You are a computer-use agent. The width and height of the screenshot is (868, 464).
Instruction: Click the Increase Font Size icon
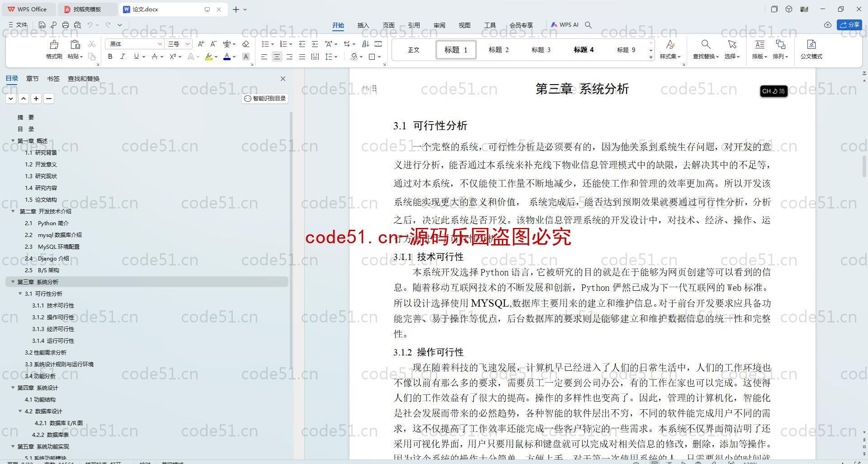click(201, 44)
